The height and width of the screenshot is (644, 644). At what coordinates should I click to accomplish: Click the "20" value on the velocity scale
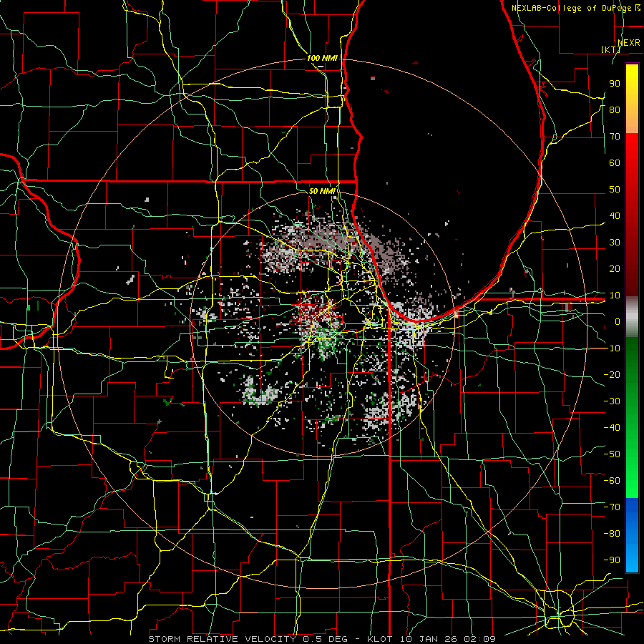pyautogui.click(x=615, y=269)
